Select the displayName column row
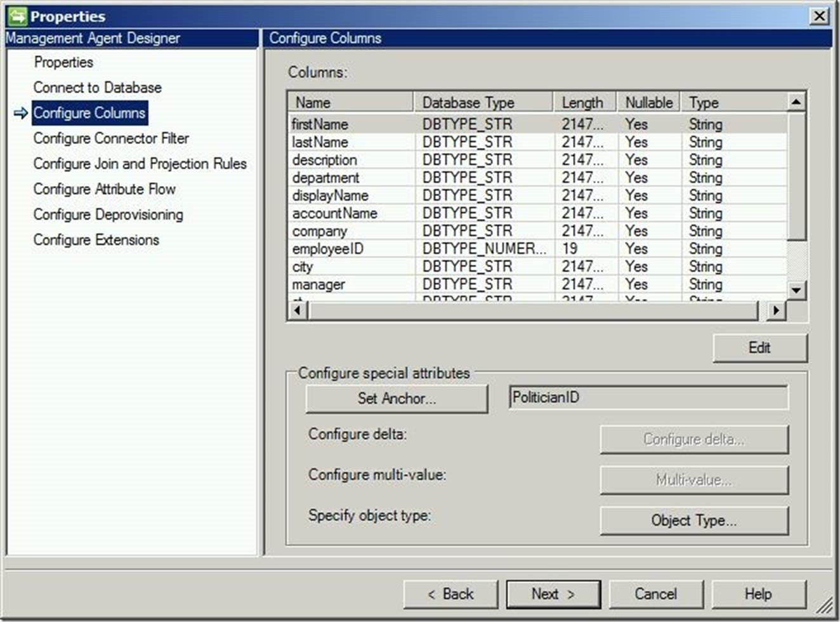This screenshot has height=622, width=840. (538, 195)
